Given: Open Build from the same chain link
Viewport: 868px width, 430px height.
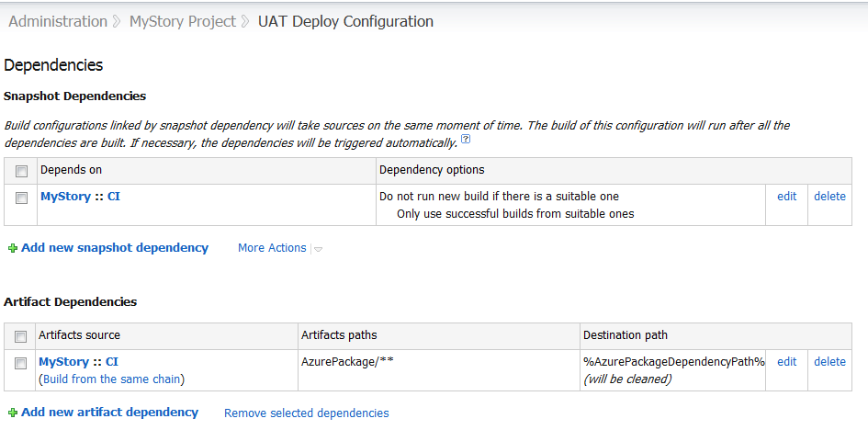Looking at the screenshot, I should click(112, 379).
